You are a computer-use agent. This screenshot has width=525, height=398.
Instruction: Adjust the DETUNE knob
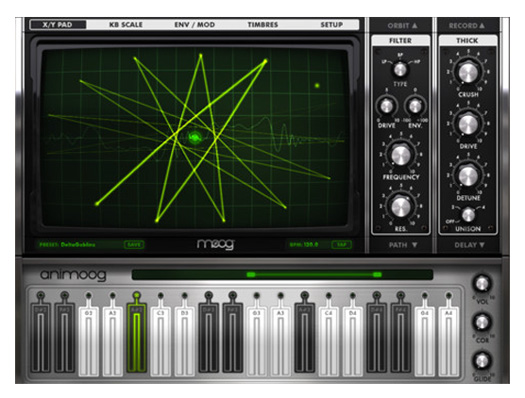tap(468, 176)
